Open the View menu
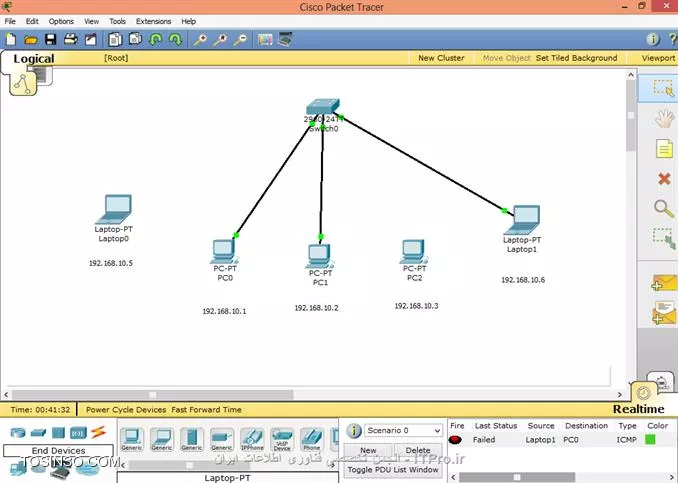Viewport: 678px width, 483px height. [x=91, y=21]
